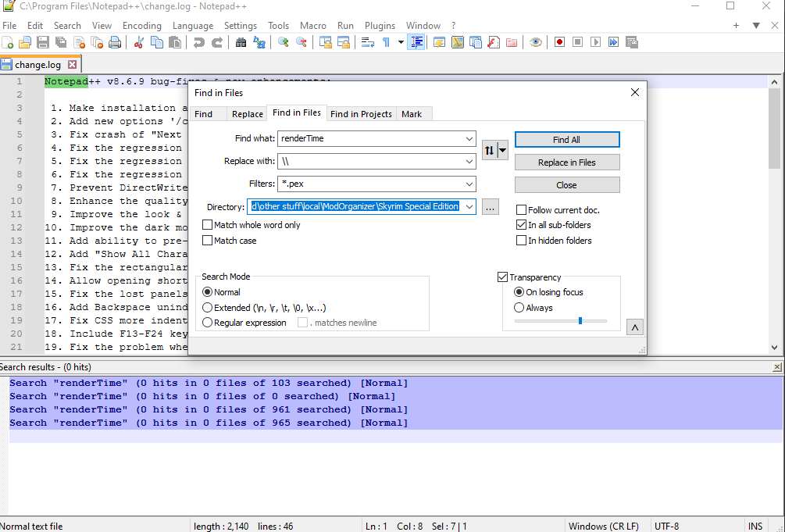
Task: Open Show All Characters dropdown arrow
Action: coord(401,43)
